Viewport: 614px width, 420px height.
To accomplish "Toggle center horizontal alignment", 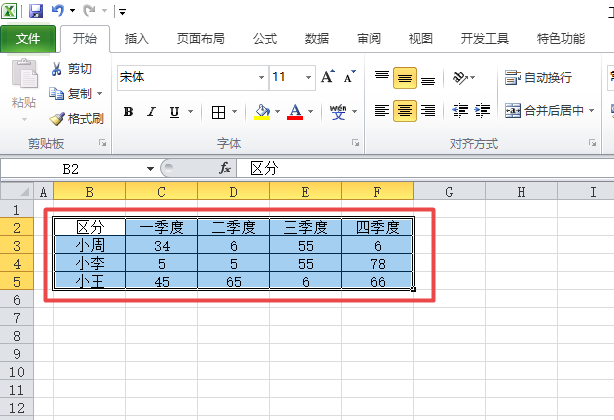I will click(405, 111).
